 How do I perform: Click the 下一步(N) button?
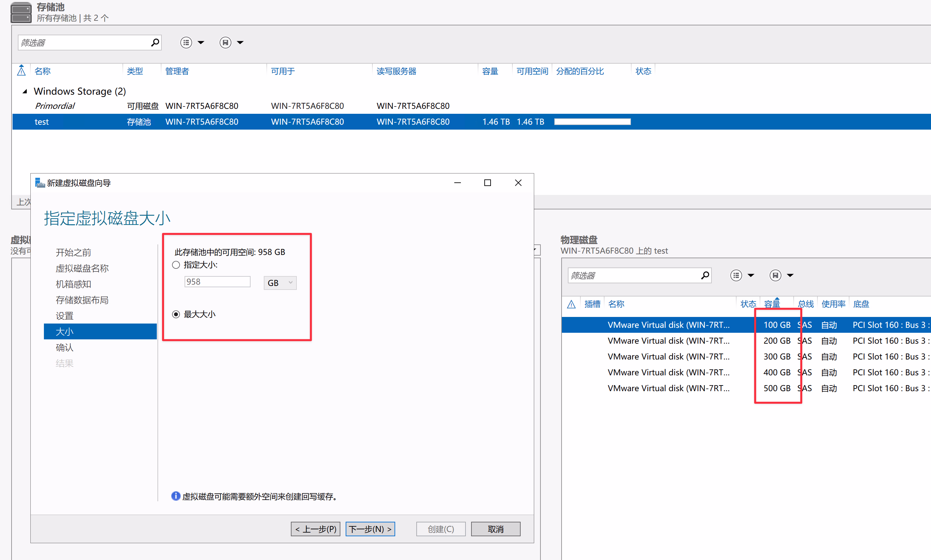click(x=370, y=529)
